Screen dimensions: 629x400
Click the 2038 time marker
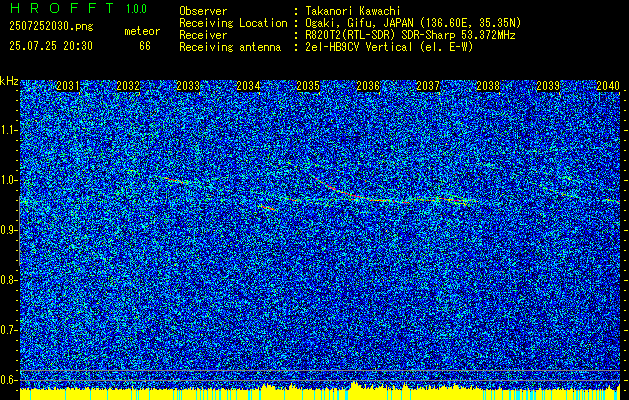488,86
